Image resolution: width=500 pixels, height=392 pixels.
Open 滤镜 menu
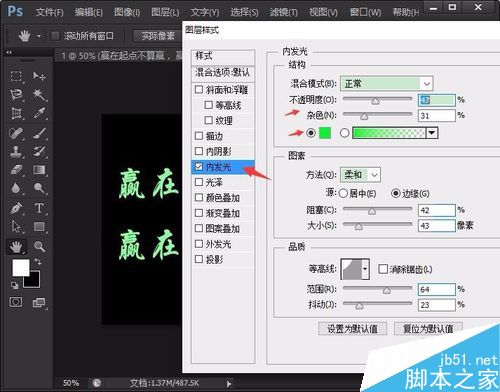[x=284, y=12]
